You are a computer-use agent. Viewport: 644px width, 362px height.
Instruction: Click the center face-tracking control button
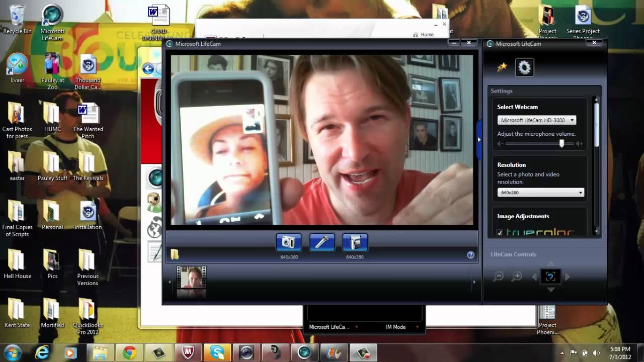click(x=550, y=277)
